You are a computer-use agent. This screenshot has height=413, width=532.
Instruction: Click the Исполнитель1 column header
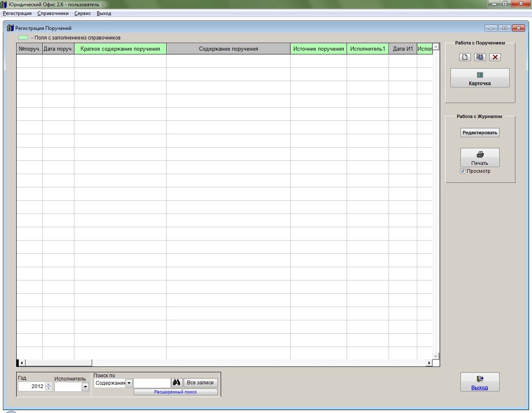(368, 49)
